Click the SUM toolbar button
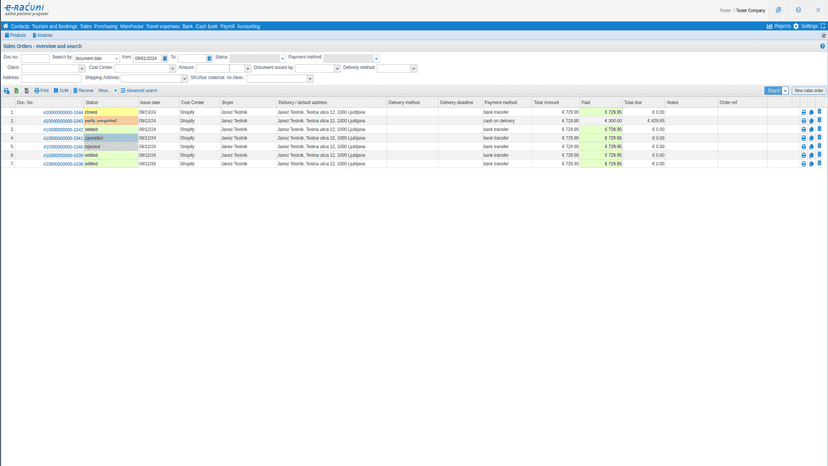 [61, 91]
